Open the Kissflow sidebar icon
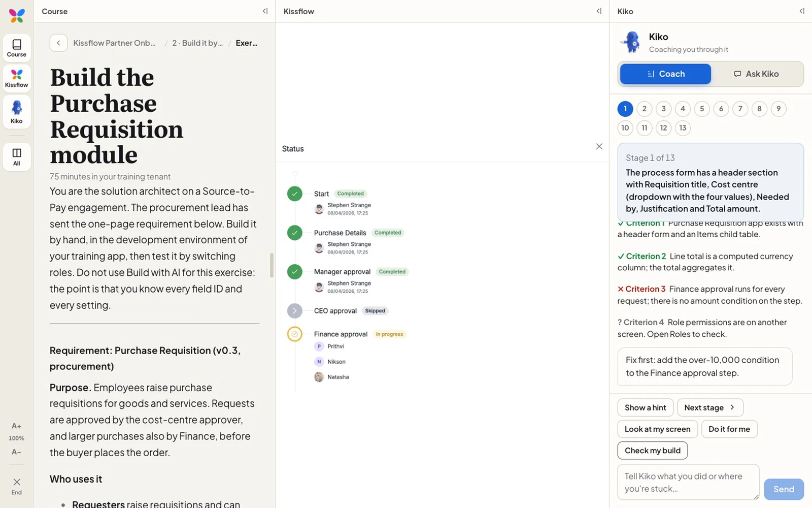This screenshot has width=812, height=508. 17,79
